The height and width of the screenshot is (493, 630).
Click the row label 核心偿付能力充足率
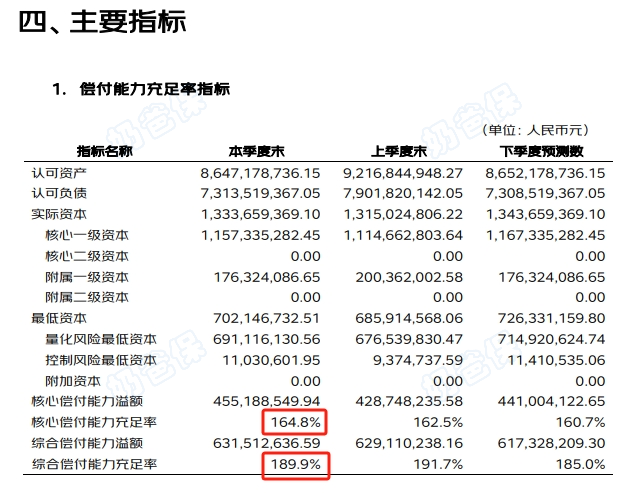[94, 422]
